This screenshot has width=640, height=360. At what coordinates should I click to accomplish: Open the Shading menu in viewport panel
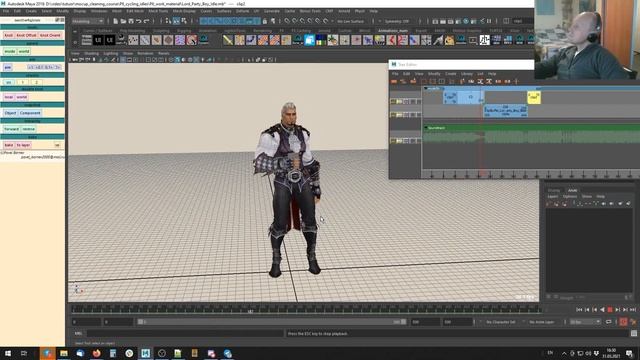point(91,53)
